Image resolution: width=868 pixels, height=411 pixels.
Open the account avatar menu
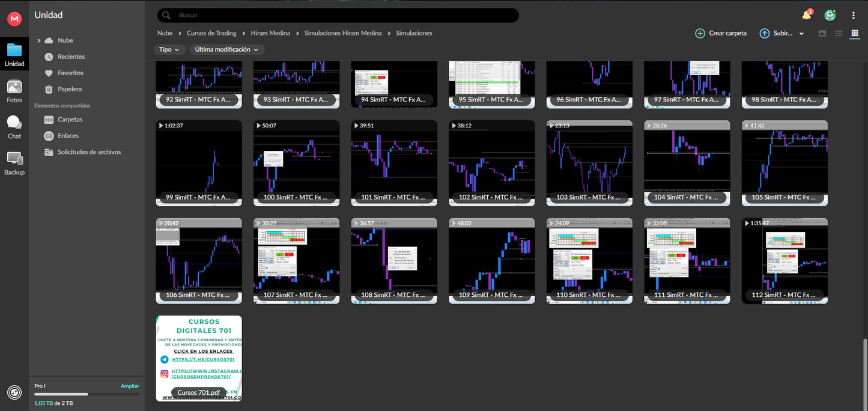830,16
